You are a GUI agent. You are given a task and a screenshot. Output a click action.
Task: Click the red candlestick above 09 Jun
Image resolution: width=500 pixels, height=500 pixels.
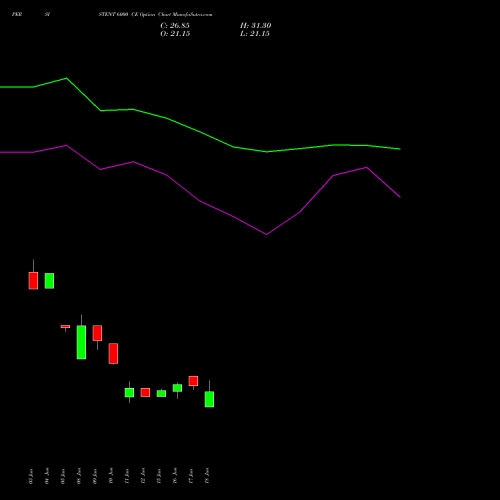click(x=97, y=333)
